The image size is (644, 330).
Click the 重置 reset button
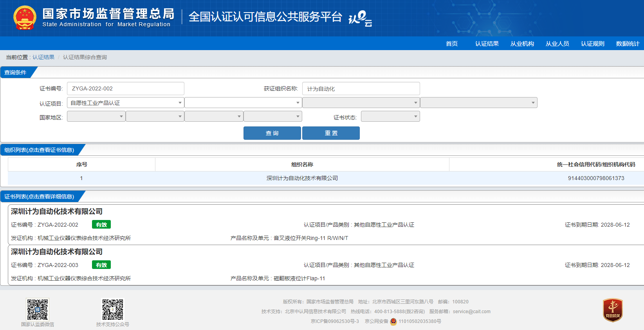click(331, 133)
